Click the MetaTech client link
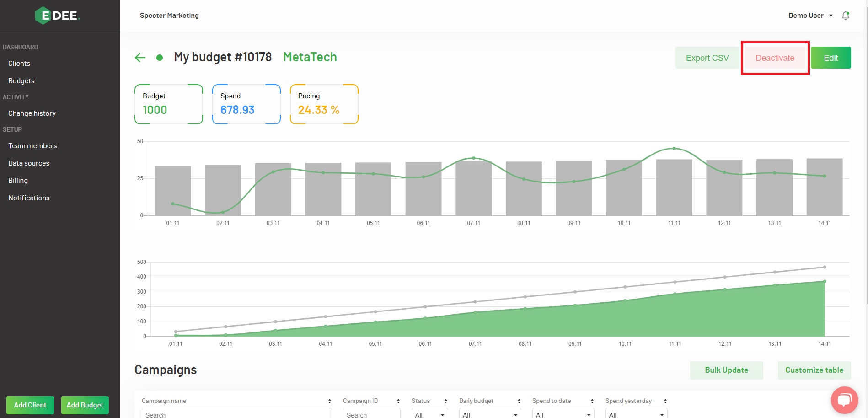The image size is (868, 418). coord(310,57)
